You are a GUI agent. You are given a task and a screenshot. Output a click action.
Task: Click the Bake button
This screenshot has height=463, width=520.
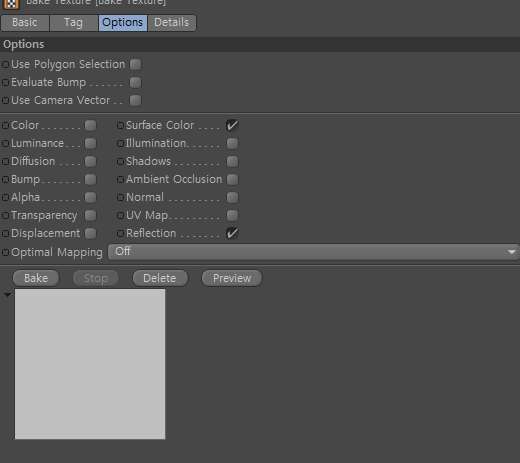pyautogui.click(x=36, y=278)
